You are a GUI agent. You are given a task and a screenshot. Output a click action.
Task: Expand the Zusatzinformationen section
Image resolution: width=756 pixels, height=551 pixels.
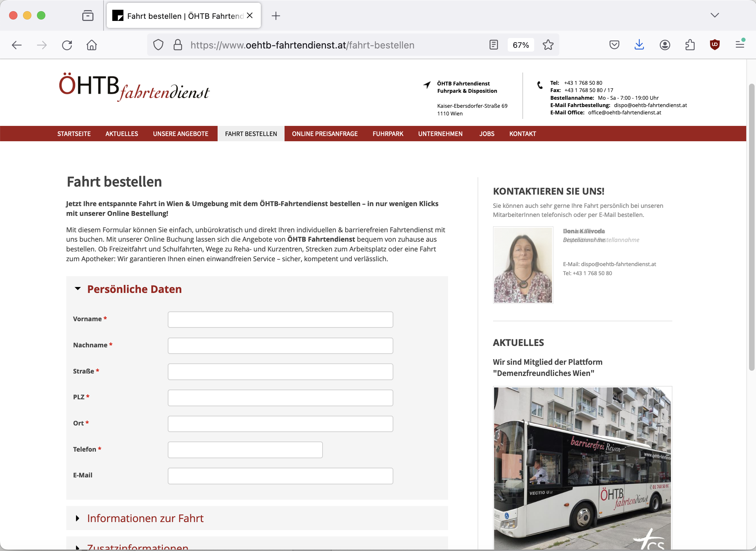(x=137, y=546)
